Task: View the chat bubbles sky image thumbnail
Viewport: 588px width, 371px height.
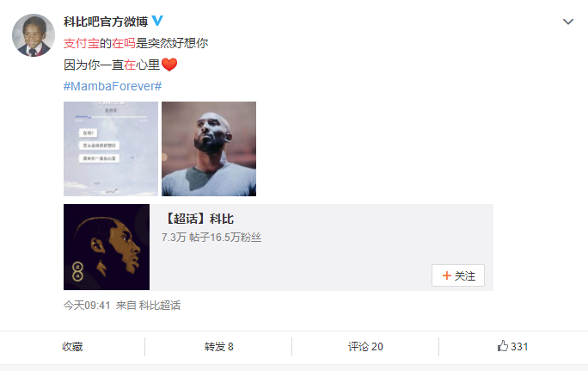Action: pos(111,149)
